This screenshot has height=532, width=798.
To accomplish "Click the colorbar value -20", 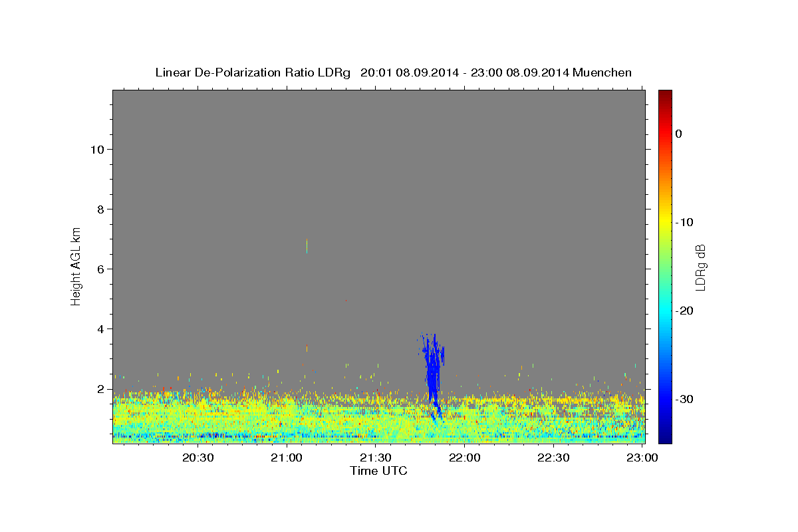I will (x=685, y=311).
